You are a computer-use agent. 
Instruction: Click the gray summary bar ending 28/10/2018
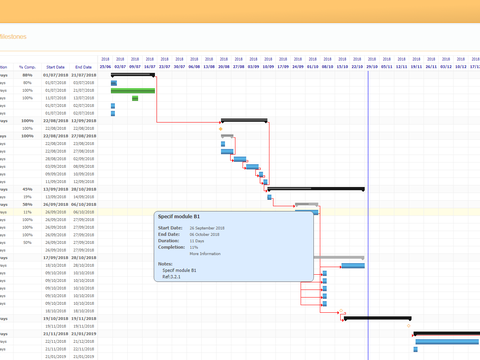[x=339, y=257]
